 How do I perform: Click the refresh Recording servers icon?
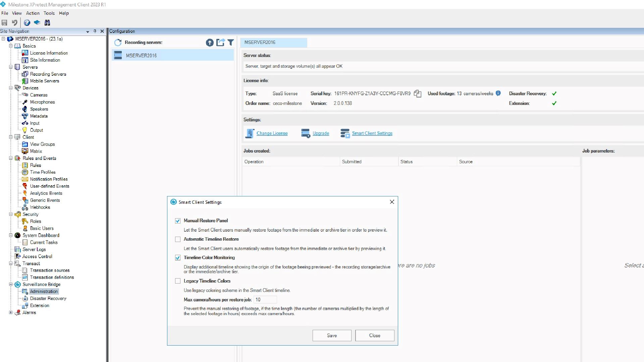pos(118,43)
